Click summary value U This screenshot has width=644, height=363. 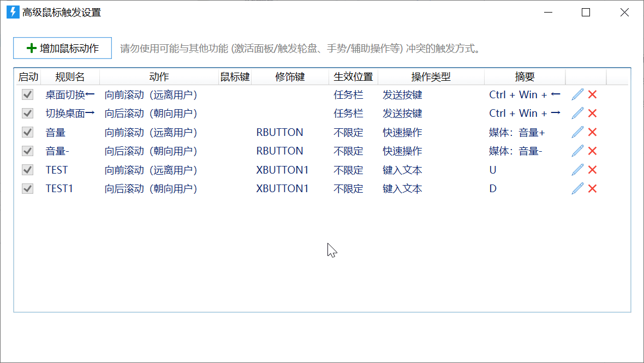coord(493,170)
